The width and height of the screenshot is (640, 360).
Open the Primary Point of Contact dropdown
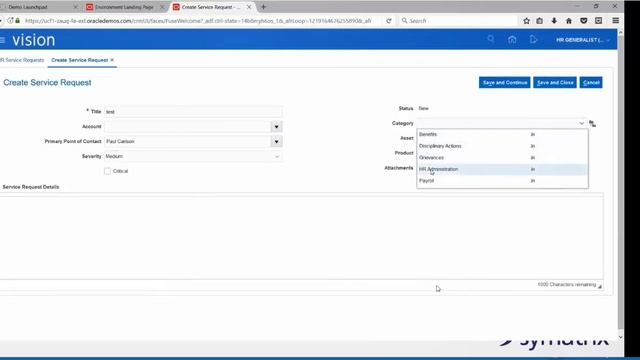pyautogui.click(x=276, y=142)
